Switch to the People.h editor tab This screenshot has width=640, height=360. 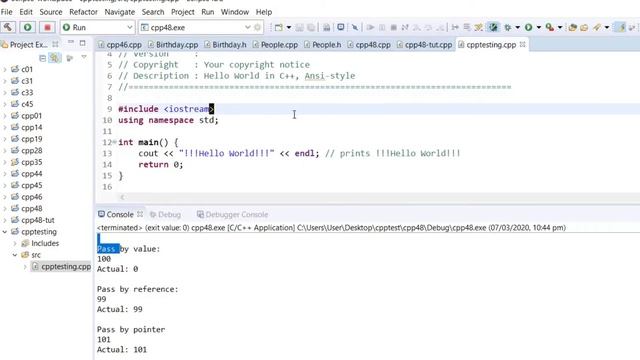pyautogui.click(x=322, y=44)
